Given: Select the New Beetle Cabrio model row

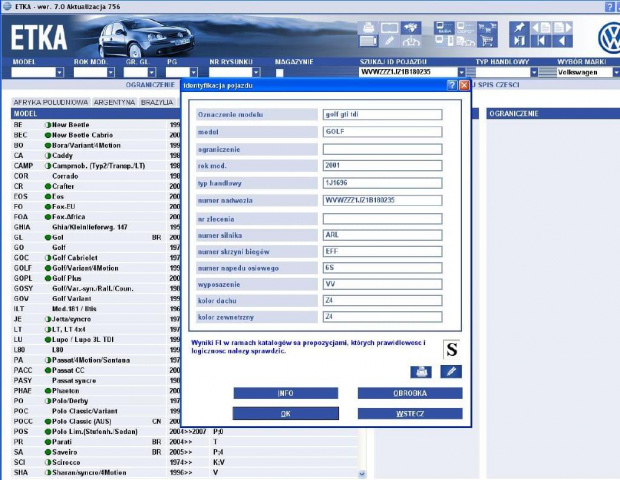Looking at the screenshot, I should [95, 135].
